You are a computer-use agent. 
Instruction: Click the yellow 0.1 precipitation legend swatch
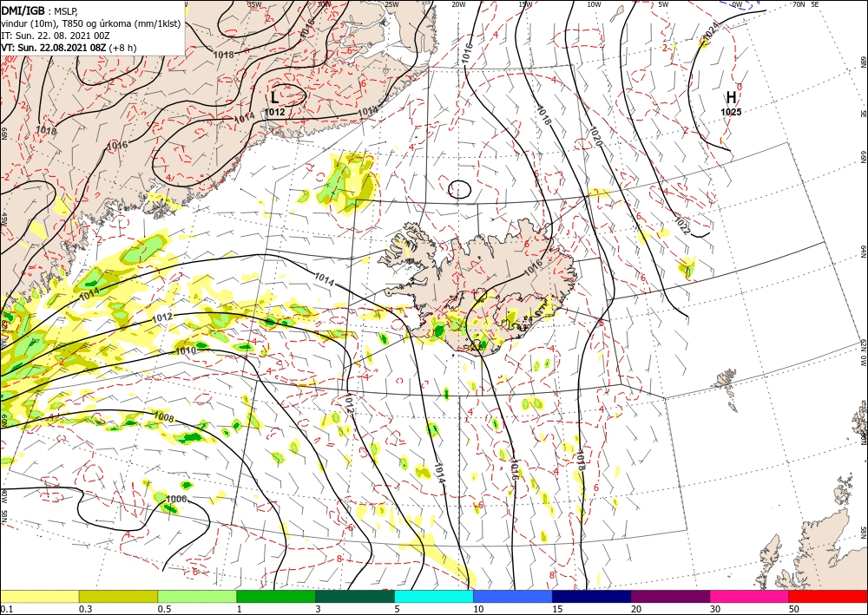pyautogui.click(x=39, y=596)
